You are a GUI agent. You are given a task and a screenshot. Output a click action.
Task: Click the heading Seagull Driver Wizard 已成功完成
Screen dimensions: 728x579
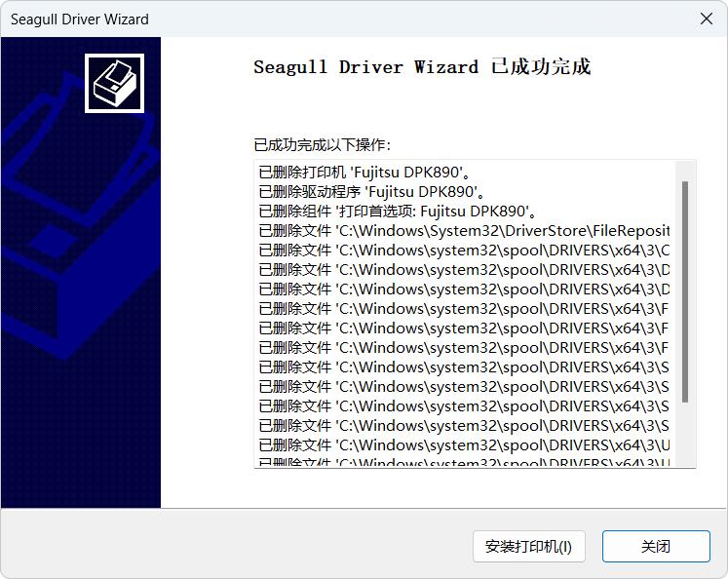(422, 67)
